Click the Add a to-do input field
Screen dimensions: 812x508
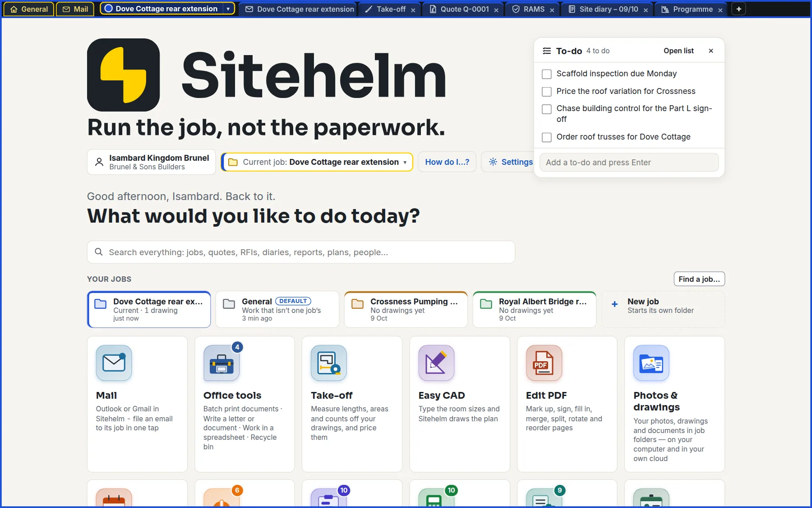(x=629, y=163)
